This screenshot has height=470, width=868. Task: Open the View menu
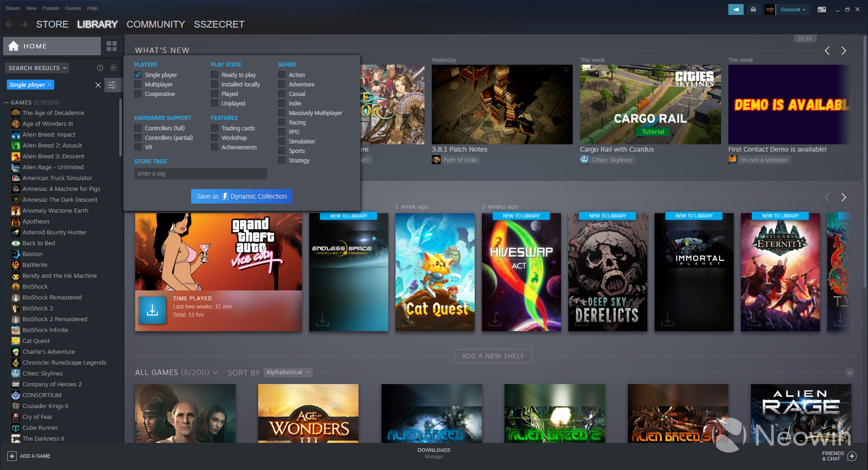(x=31, y=8)
